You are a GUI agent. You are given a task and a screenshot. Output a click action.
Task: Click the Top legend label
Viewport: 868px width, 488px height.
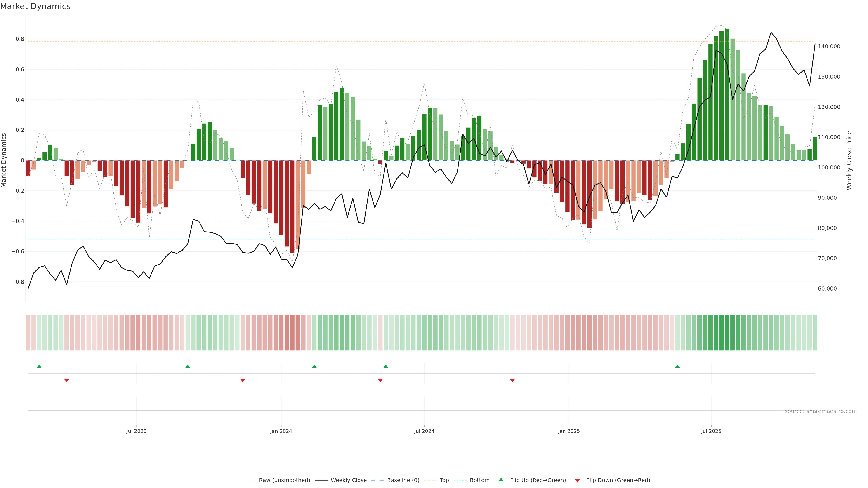coord(444,480)
